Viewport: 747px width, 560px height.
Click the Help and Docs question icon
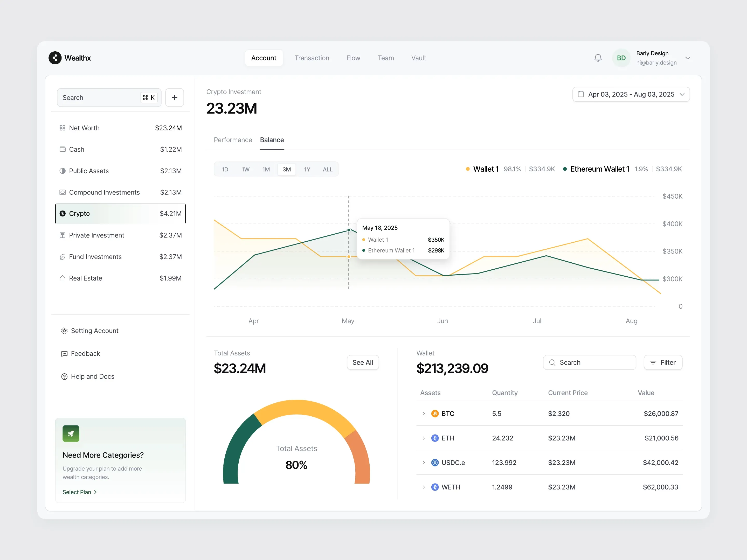64,377
